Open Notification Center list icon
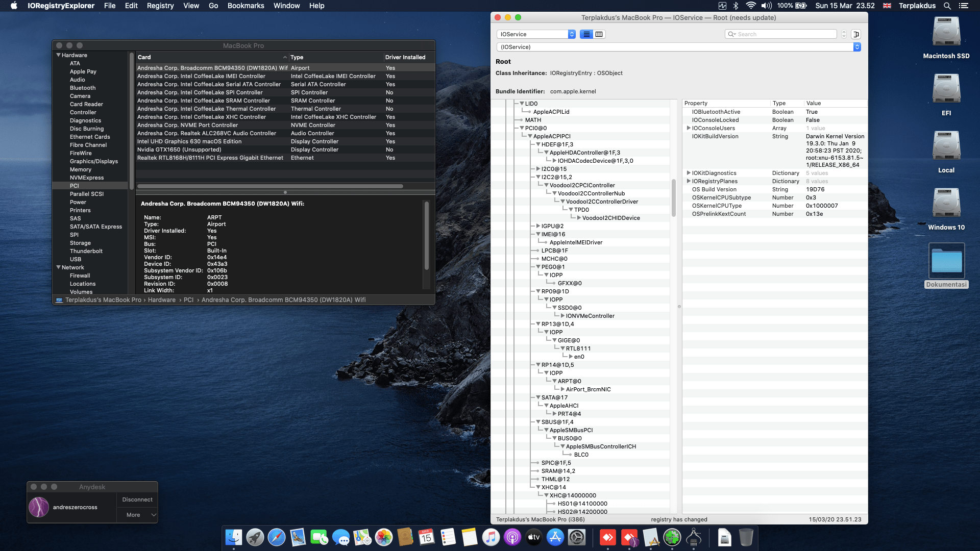 [x=963, y=6]
